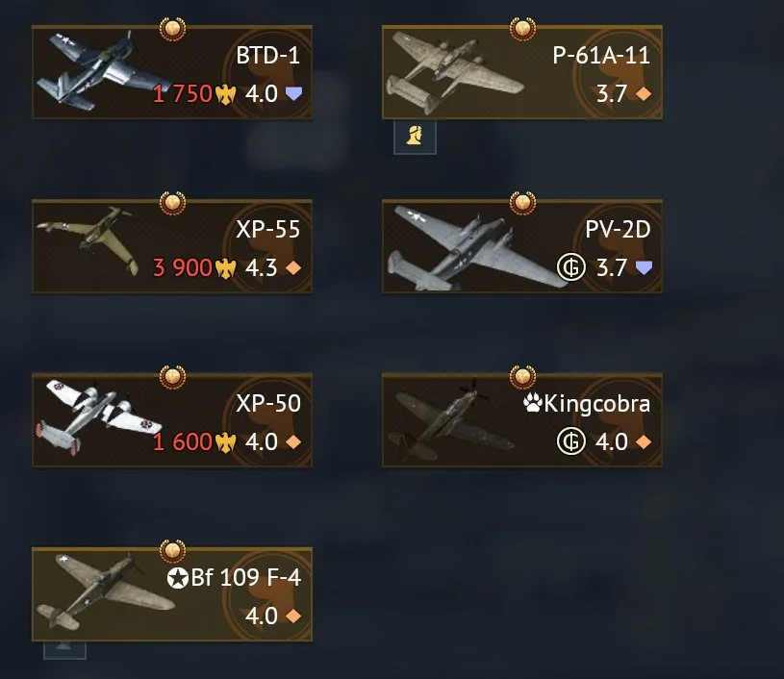Click the 1 600 eagle price on XP-50
Image resolution: width=784 pixels, height=679 pixels.
coord(194,442)
